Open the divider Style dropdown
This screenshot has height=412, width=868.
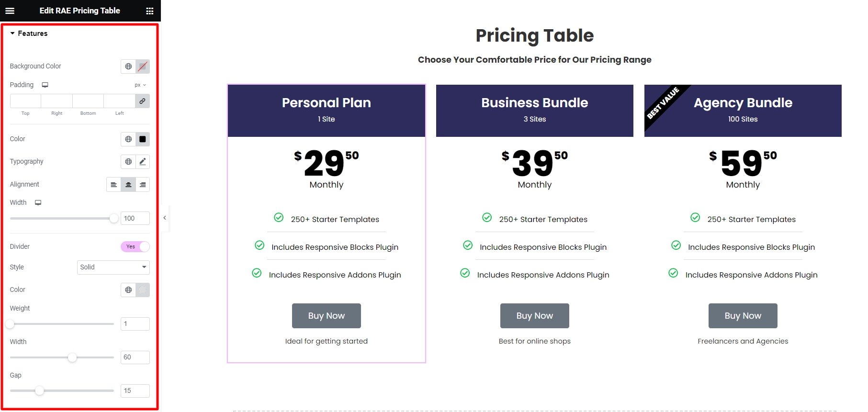click(x=113, y=267)
